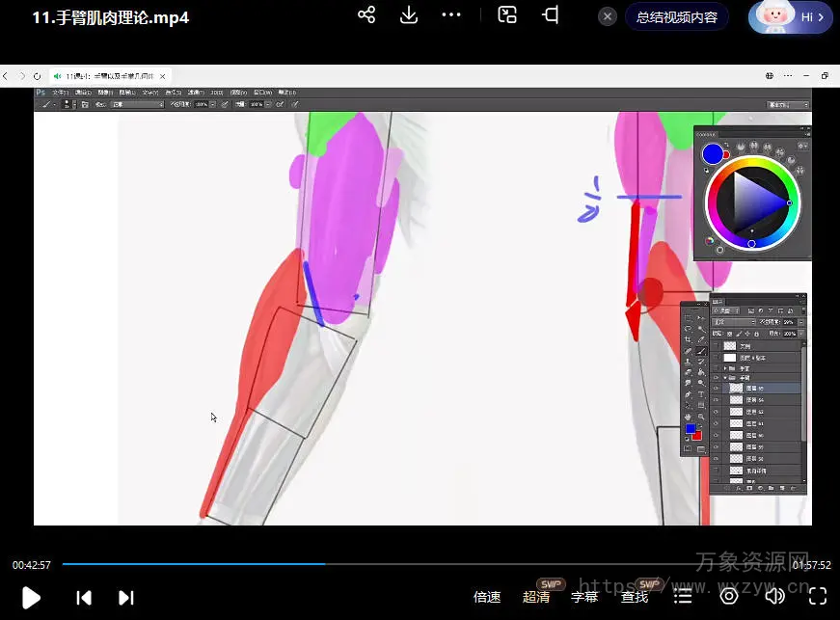Screen dimensions: 840x620
Task: Expand the collapsed layer group folder
Action: [724, 368]
